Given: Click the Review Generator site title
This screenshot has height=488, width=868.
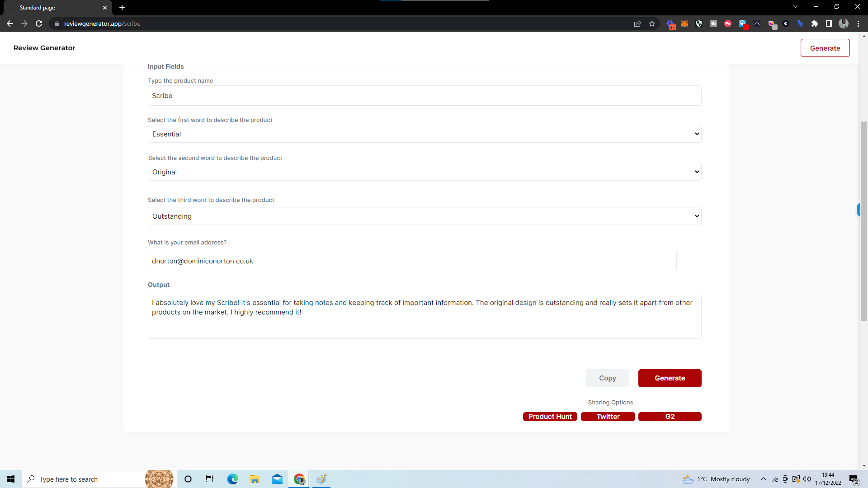Looking at the screenshot, I should (x=44, y=48).
